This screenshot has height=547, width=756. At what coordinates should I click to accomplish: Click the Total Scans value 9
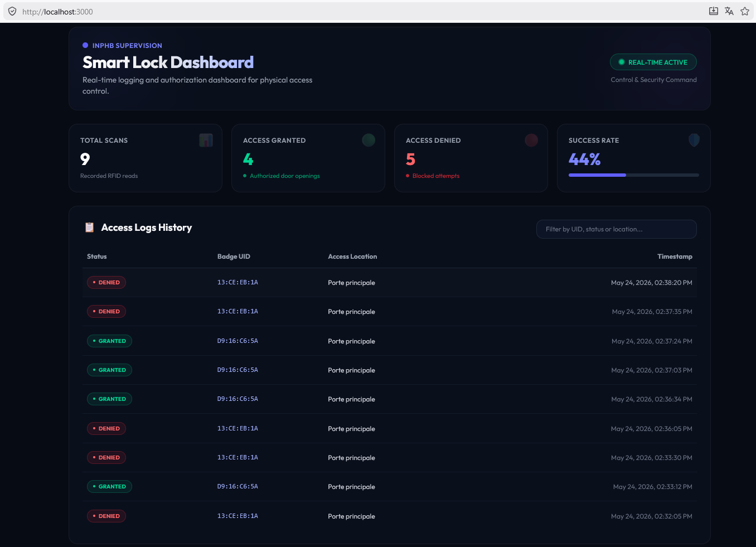point(85,159)
